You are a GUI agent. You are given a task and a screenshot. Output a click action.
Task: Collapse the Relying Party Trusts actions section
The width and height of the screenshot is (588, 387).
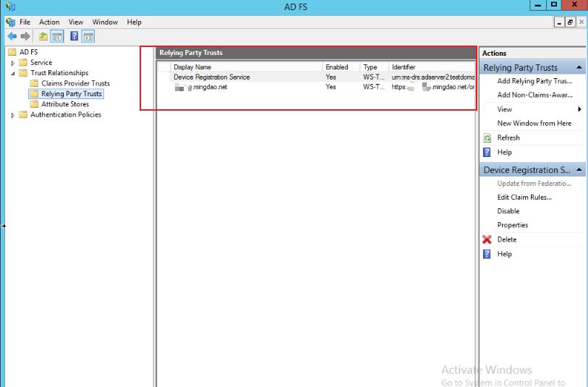(x=579, y=67)
